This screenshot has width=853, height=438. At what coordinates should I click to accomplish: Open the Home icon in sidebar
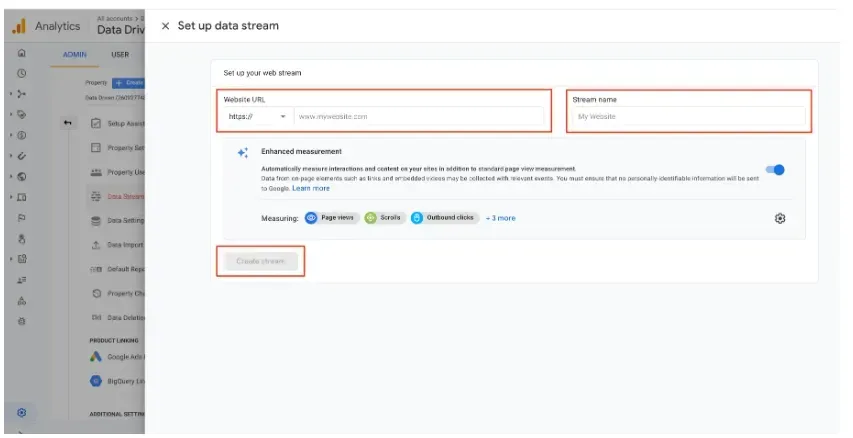coord(22,53)
